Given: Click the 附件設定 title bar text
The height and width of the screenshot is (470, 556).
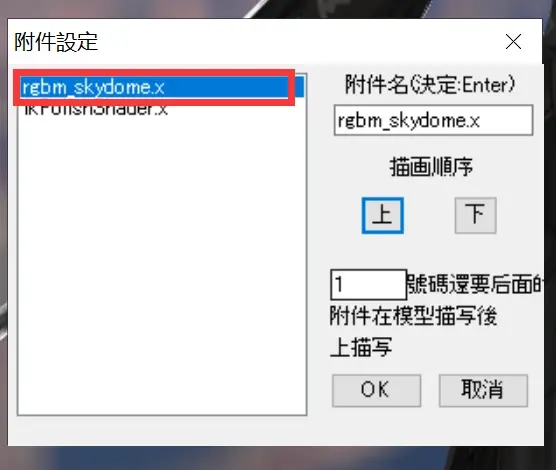Looking at the screenshot, I should 56,42.
